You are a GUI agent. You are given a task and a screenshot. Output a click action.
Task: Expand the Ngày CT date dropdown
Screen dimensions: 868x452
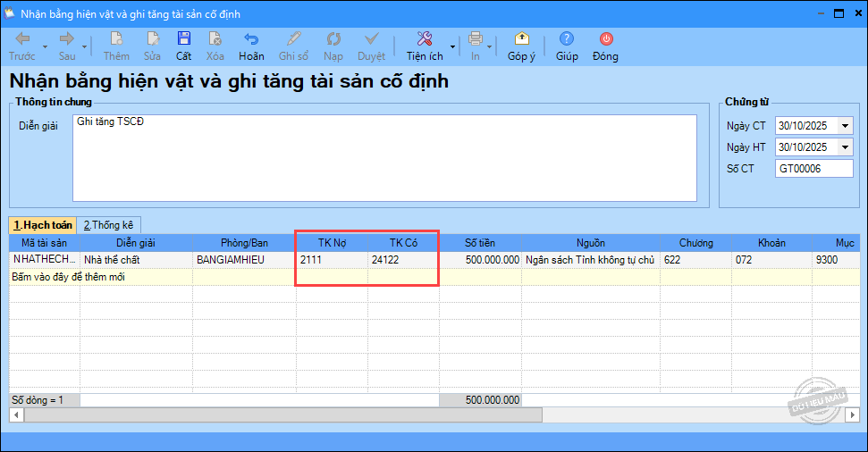point(845,126)
